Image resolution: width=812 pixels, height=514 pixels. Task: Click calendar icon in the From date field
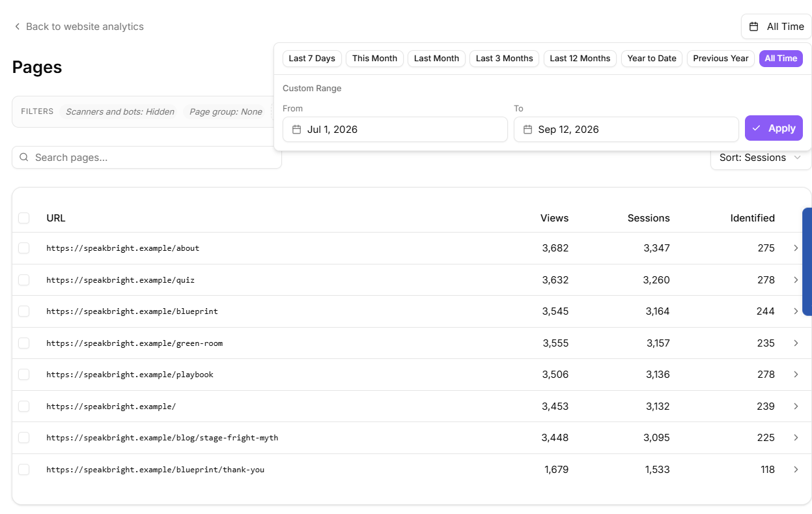coord(296,130)
